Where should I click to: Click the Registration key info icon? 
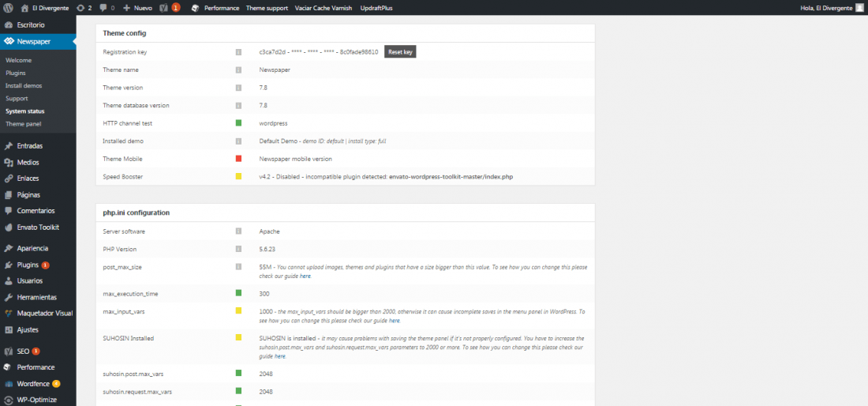tap(238, 52)
